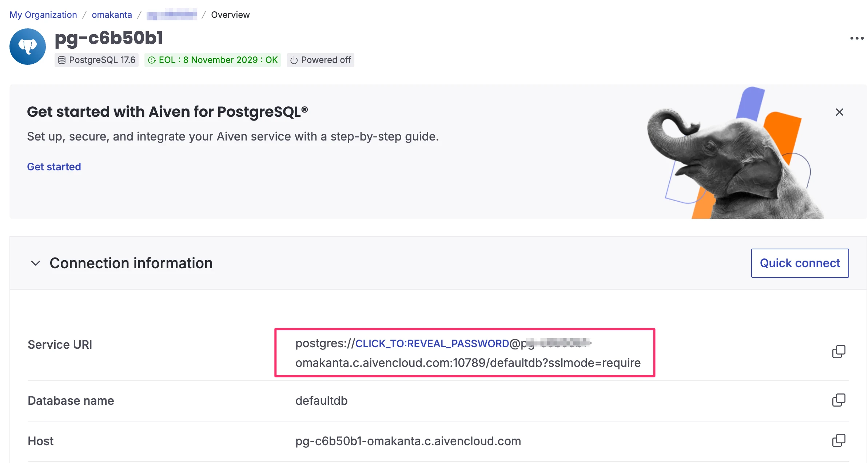Copy the Database name value
Image resolution: width=868 pixels, height=463 pixels.
tap(839, 400)
